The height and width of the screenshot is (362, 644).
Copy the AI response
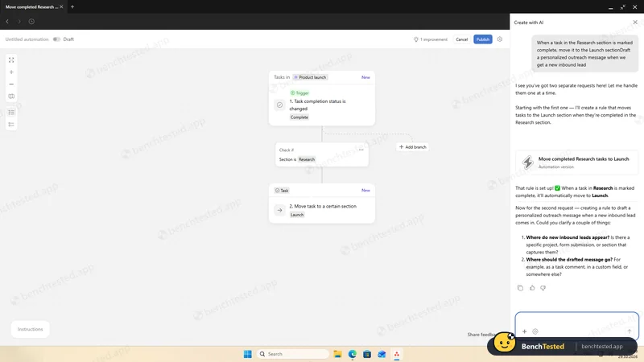coord(520,288)
